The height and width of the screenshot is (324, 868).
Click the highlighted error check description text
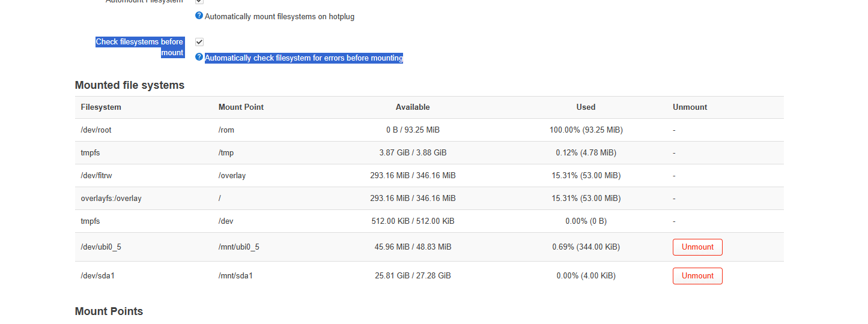pyautogui.click(x=304, y=58)
